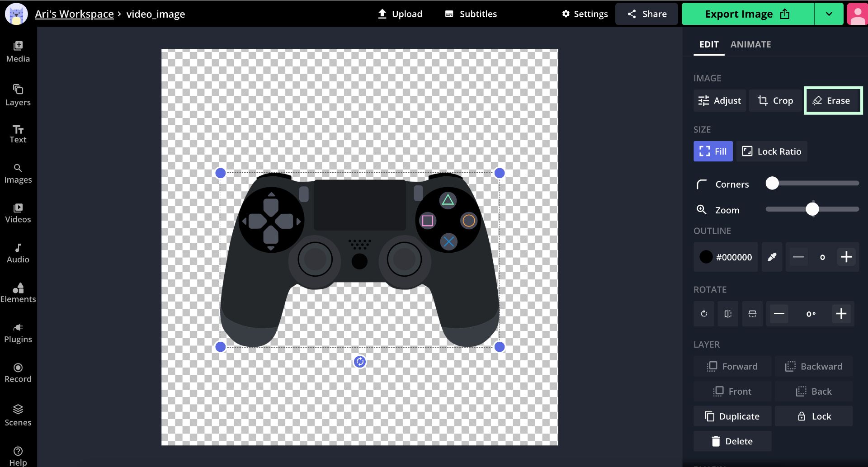Viewport: 868px width, 467px height.
Task: Switch to the EDIT tab
Action: point(709,44)
